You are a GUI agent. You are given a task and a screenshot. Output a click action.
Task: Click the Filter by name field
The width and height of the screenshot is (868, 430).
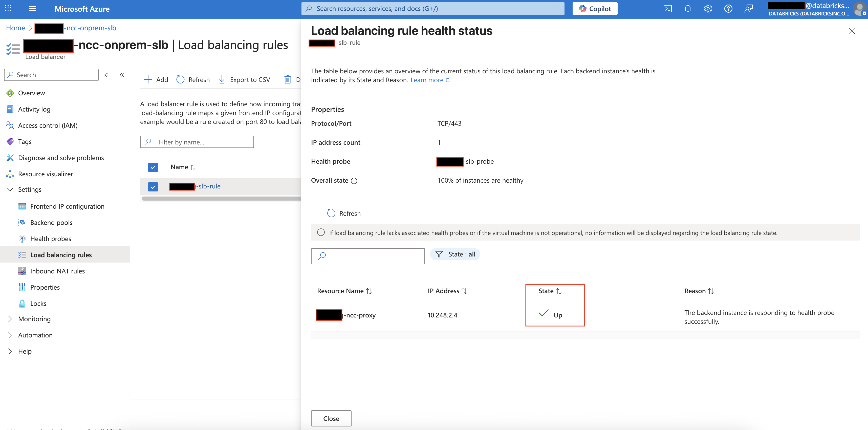197,142
